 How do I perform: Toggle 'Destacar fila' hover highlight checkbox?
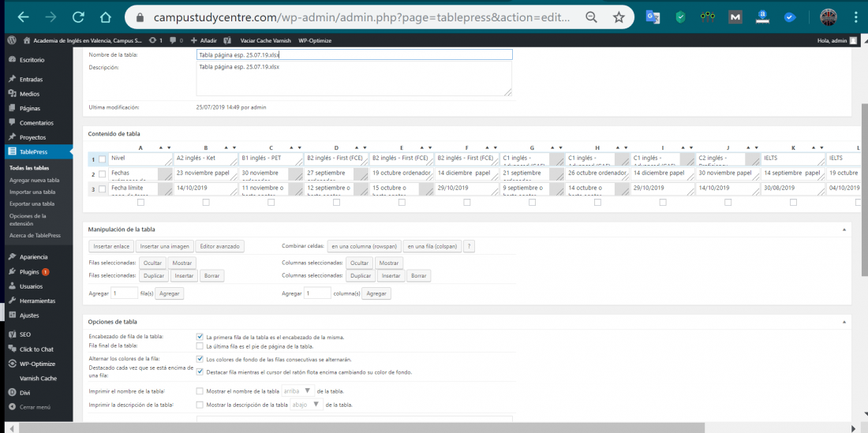pyautogui.click(x=200, y=371)
